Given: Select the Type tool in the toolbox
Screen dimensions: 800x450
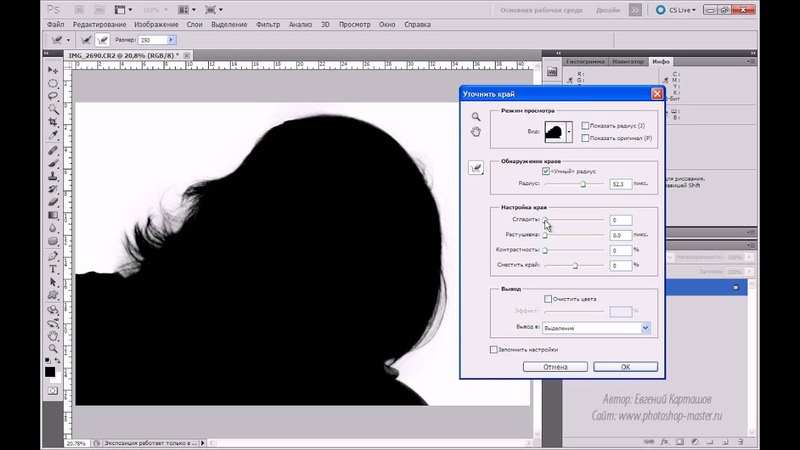Looking at the screenshot, I should click(52, 268).
